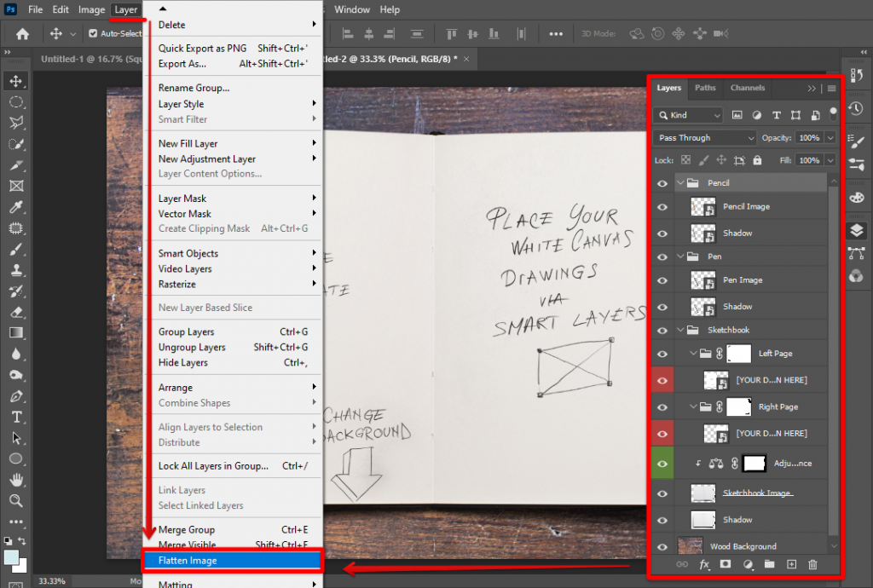Switch to the Channels tab

pos(748,88)
